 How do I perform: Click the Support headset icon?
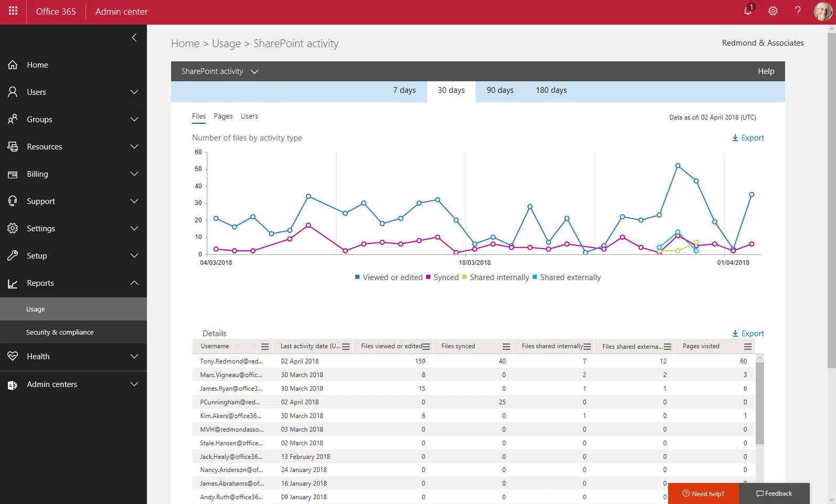pos(13,201)
